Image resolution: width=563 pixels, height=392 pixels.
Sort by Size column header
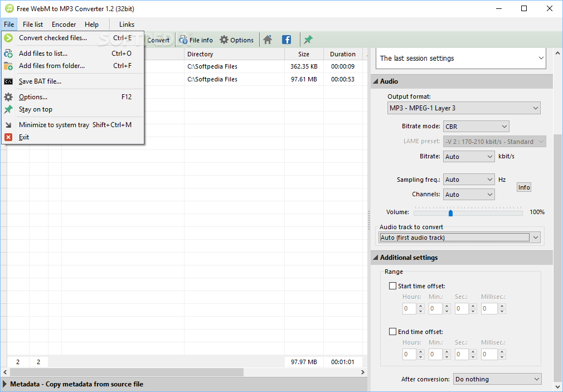click(304, 54)
